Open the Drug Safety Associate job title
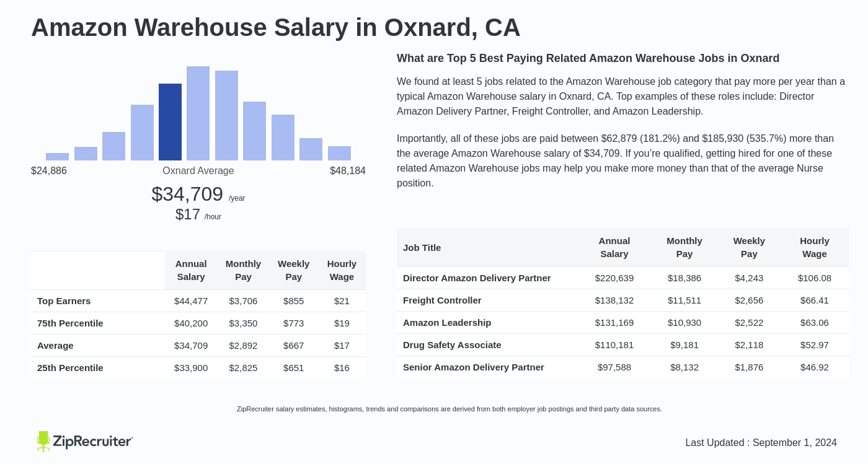The height and width of the screenshot is (464, 868). click(452, 345)
